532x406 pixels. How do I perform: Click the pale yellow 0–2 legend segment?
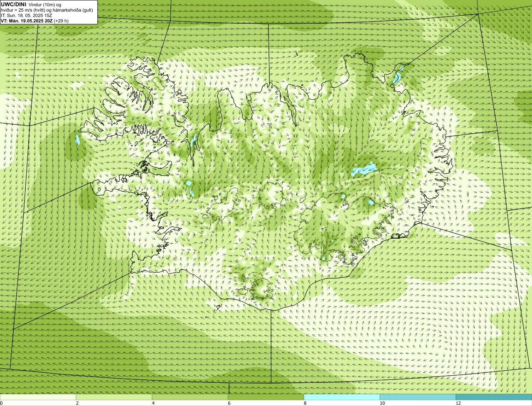(x=38, y=397)
